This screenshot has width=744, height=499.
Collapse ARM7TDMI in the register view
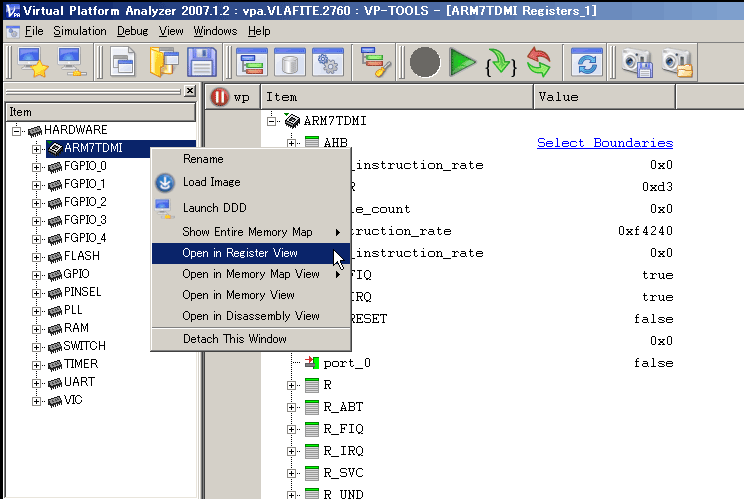coord(271,121)
